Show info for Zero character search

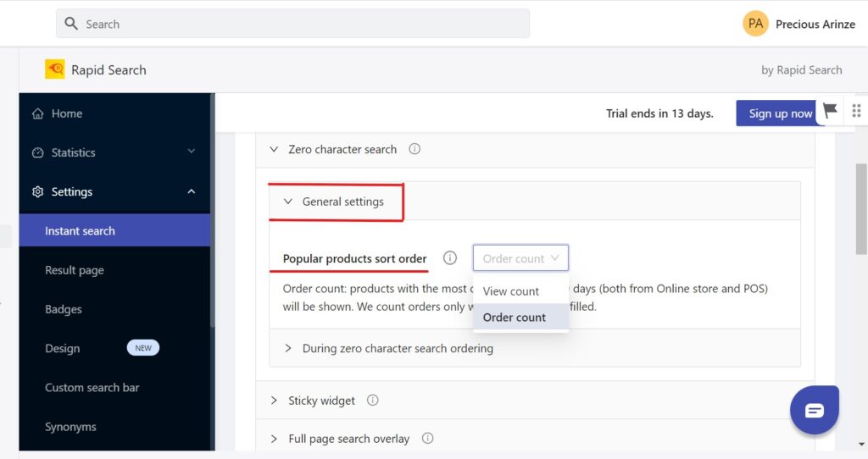415,149
